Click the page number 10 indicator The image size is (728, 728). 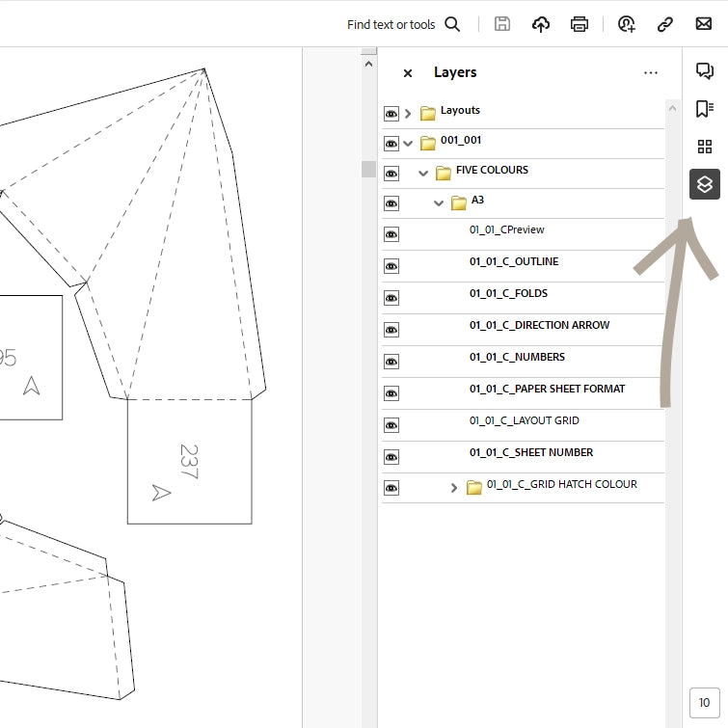[x=704, y=703]
